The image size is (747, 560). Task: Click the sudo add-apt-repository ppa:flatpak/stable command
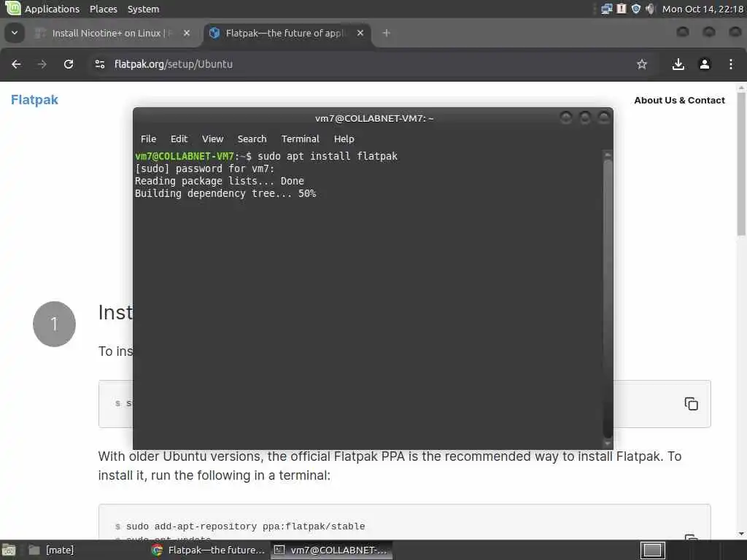245,526
